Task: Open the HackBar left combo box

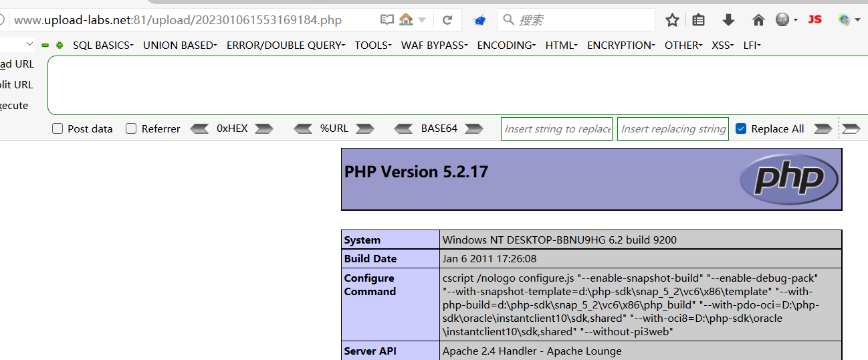Action: (x=18, y=45)
